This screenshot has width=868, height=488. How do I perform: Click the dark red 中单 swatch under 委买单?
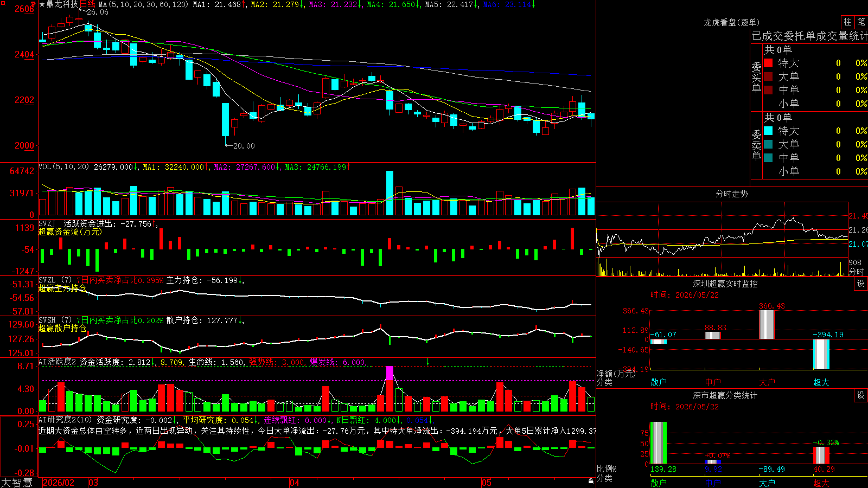point(768,90)
